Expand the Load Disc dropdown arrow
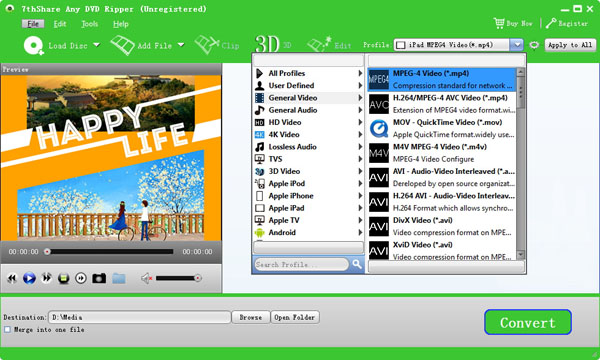The height and width of the screenshot is (360, 600). (x=96, y=45)
